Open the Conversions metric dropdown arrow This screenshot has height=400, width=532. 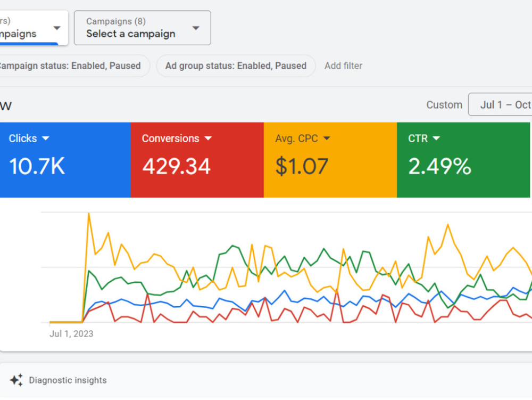[208, 138]
